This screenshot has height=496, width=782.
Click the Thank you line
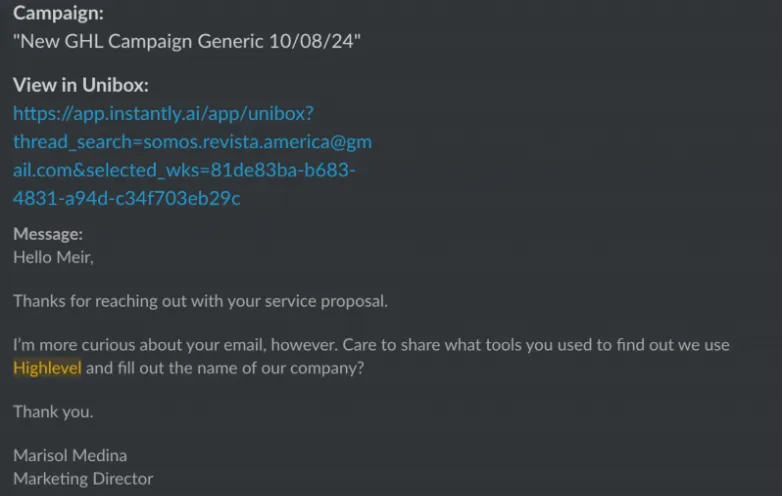53,412
